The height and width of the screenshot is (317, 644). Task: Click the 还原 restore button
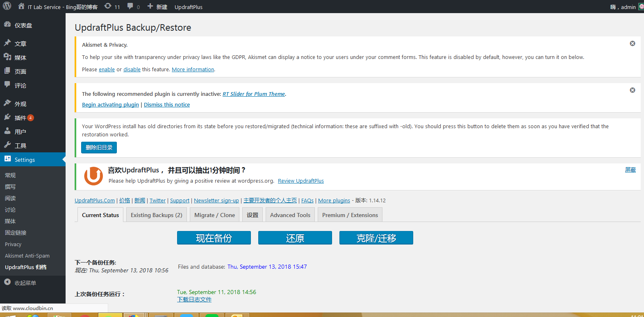point(295,238)
